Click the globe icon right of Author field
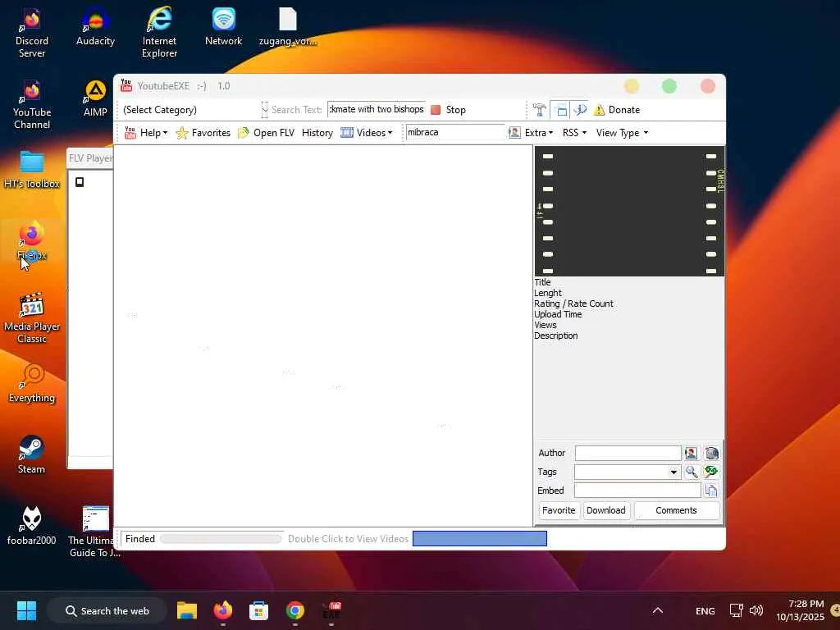Image resolution: width=840 pixels, height=630 pixels. pos(711,453)
